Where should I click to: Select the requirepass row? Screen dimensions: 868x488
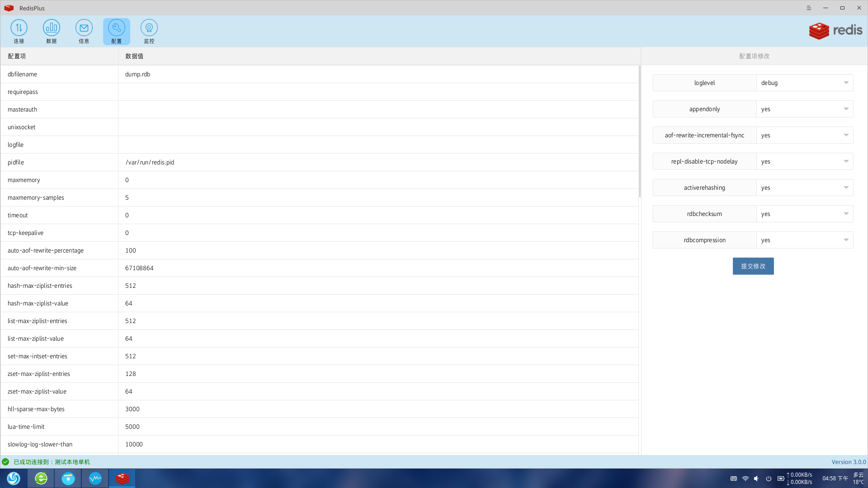(320, 92)
